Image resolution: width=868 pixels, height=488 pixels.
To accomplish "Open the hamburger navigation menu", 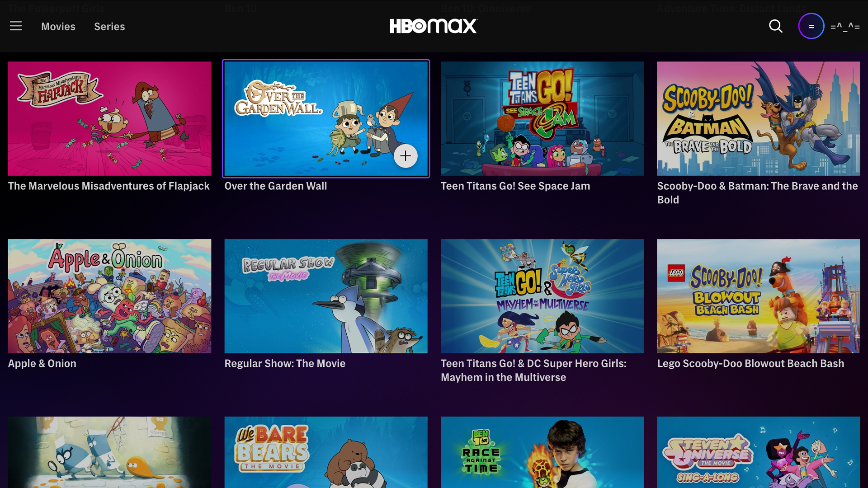I will (x=16, y=26).
